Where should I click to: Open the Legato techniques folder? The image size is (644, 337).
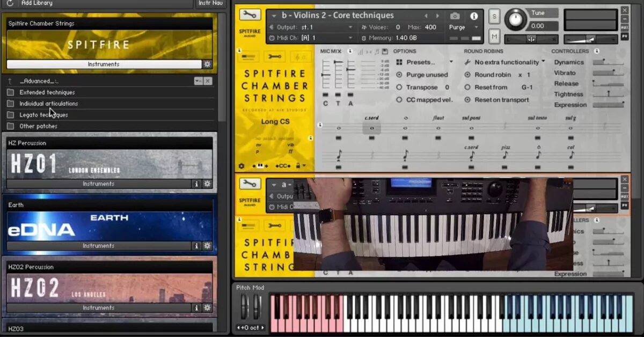pyautogui.click(x=44, y=115)
